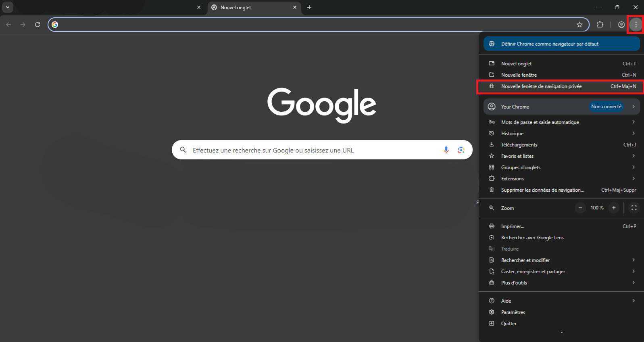Click the key icon beside Mots de passe
This screenshot has width=644, height=343.
(492, 122)
